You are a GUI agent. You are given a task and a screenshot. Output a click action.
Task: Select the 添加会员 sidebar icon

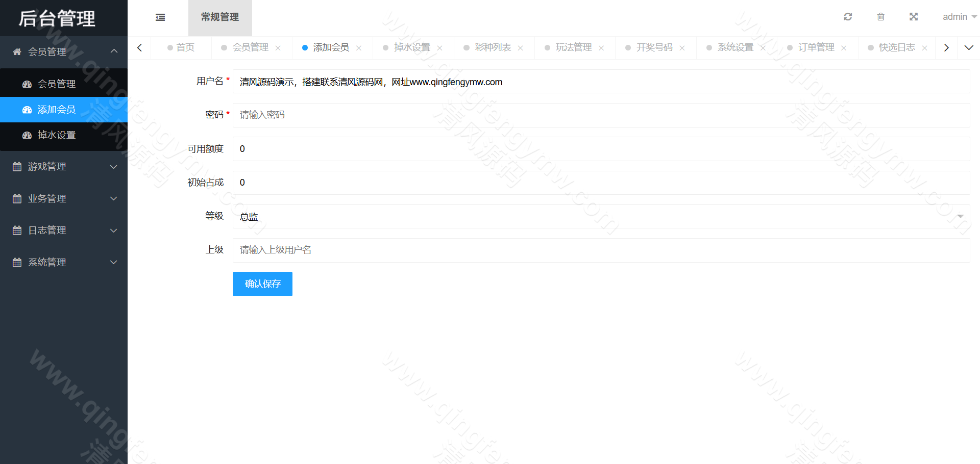[x=27, y=109]
